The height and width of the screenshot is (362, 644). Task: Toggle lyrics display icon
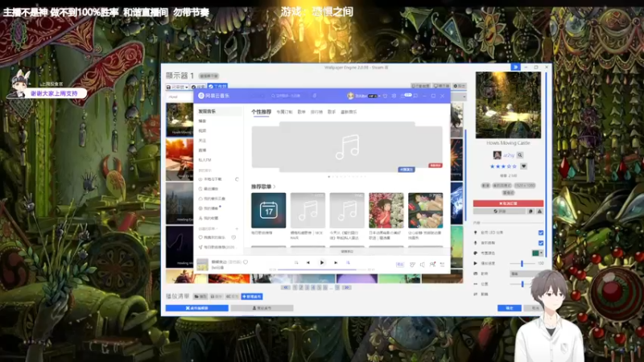348,263
